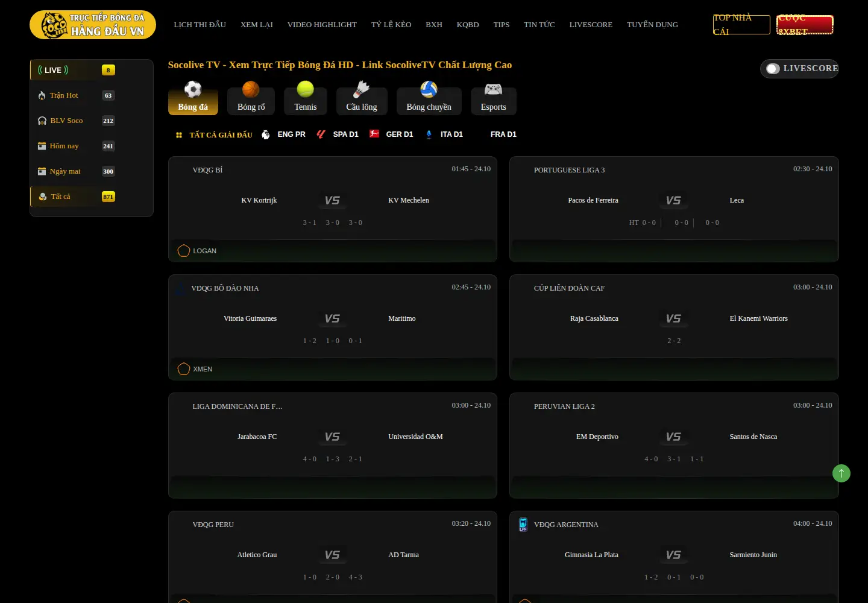Open the Pacos de Ferreira vs Leca match
The width and height of the screenshot is (868, 603).
674,209
